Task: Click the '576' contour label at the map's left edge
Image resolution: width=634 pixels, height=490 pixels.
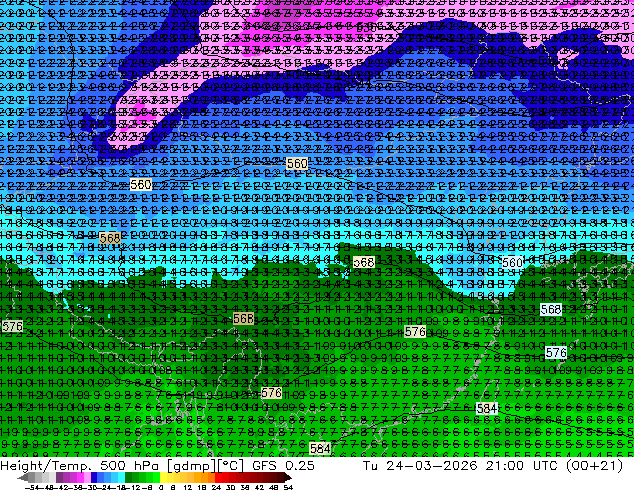Action: coord(12,326)
